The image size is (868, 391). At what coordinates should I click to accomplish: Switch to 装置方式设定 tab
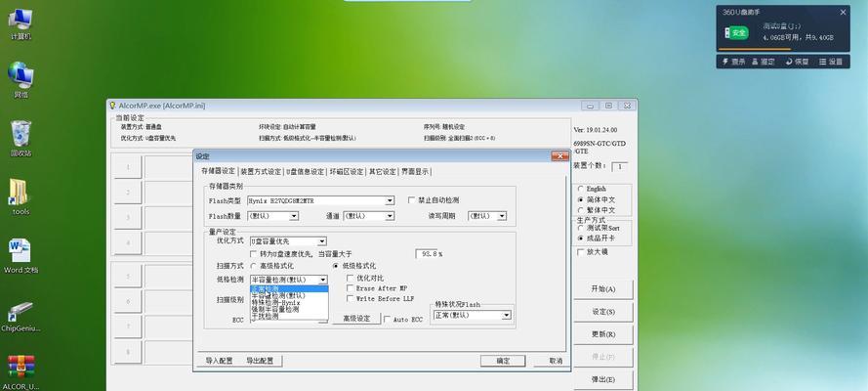pos(261,172)
